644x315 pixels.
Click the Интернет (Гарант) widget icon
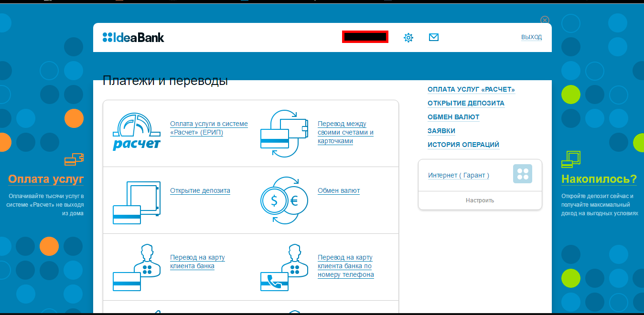pos(522,174)
